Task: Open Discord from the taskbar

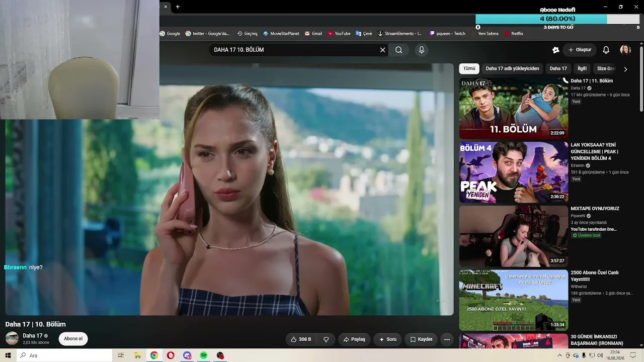Action: [187, 355]
